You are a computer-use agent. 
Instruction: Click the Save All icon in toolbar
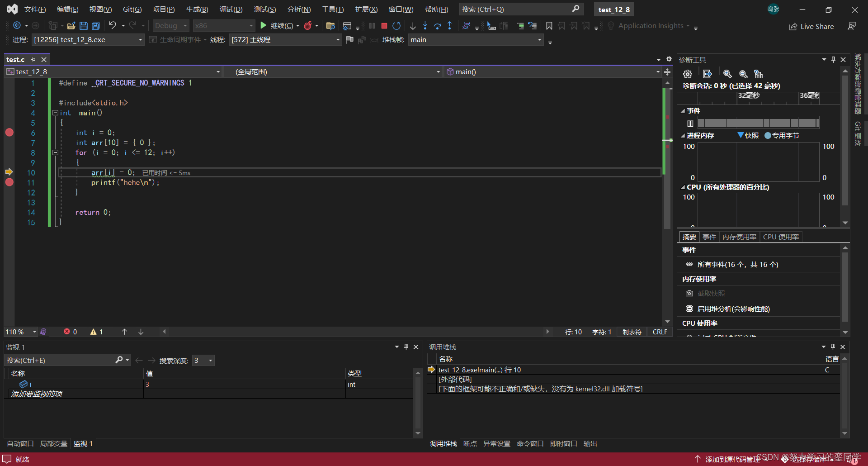click(95, 26)
